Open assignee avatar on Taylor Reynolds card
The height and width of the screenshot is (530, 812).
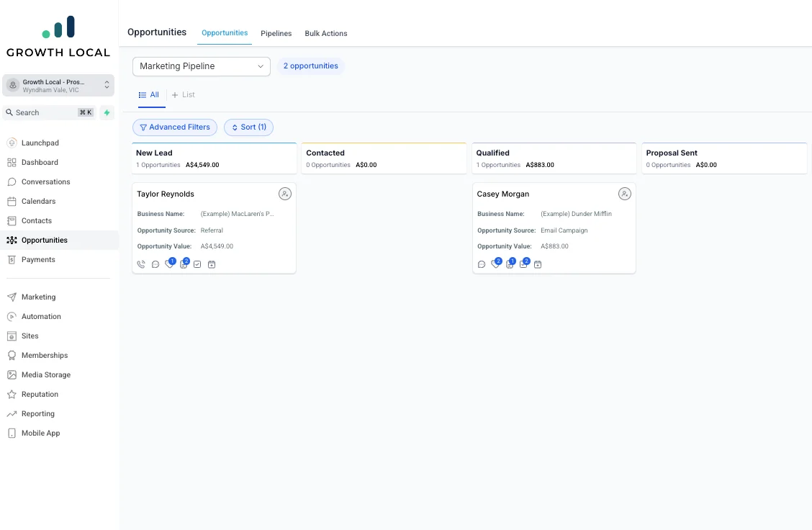pyautogui.click(x=285, y=194)
